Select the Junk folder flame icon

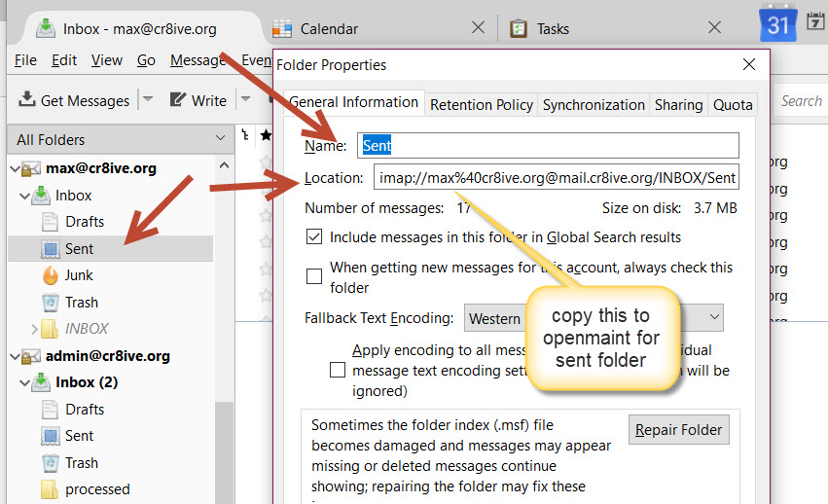coord(51,275)
